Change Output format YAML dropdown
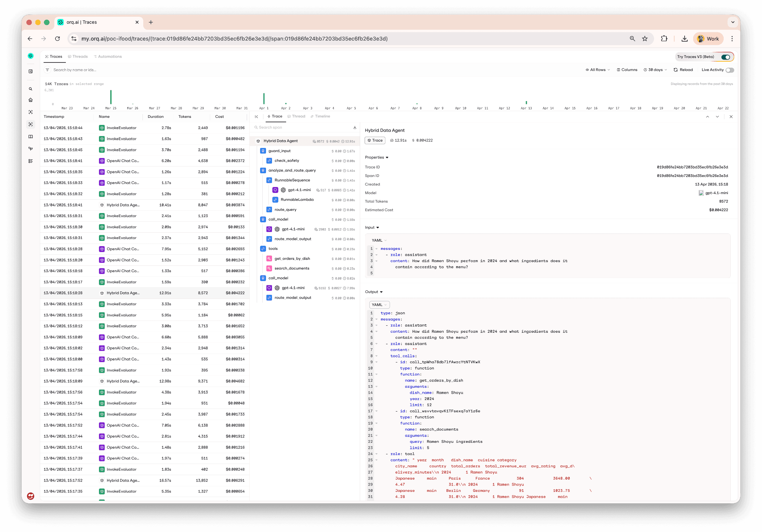Image resolution: width=762 pixels, height=532 pixels. click(379, 305)
